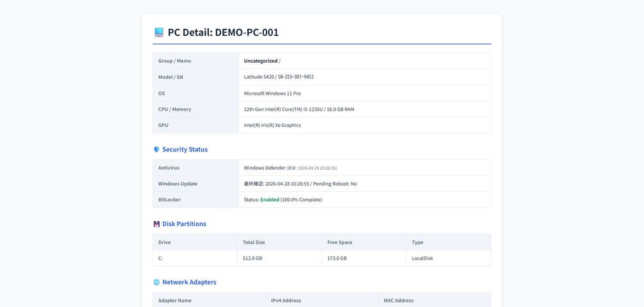This screenshot has width=644, height=307.
Task: Click the green Enabled BitLocker status
Action: 269,200
